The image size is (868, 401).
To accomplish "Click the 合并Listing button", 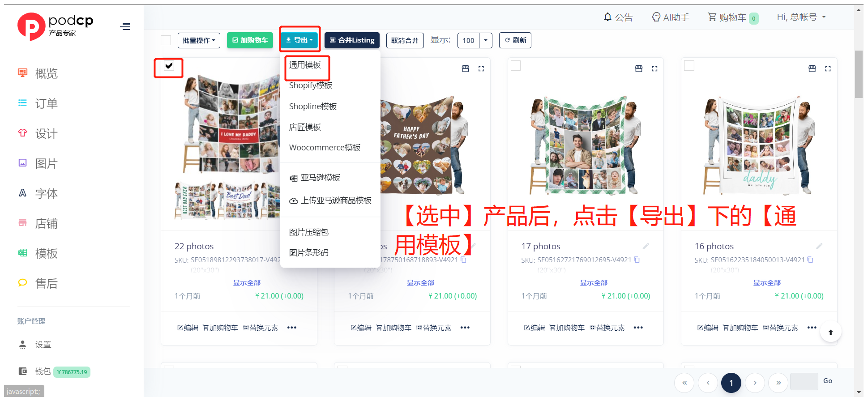I will (352, 40).
